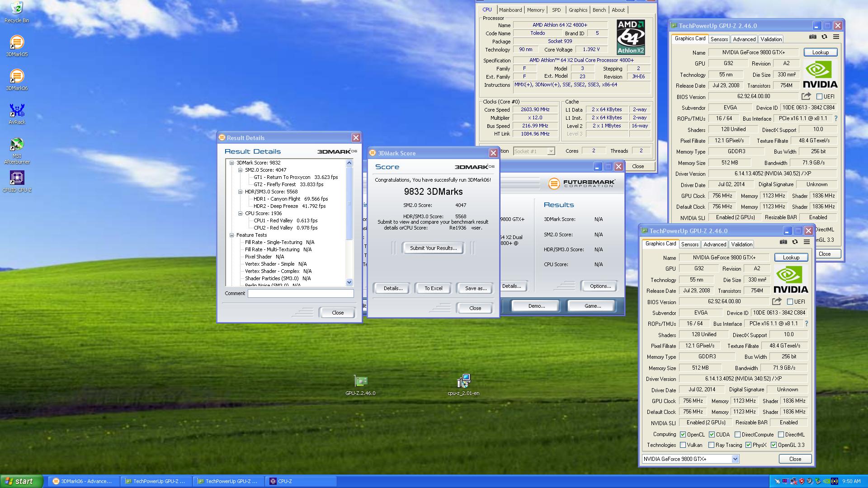
Task: Click the refresh icon in lower GPU-Z window
Action: click(795, 242)
